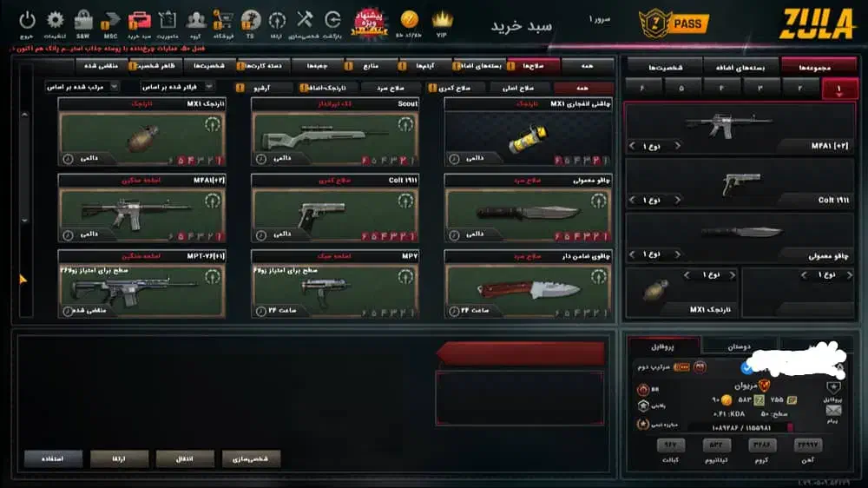
Task: Open the gold VIP crown icon
Action: pos(442,21)
